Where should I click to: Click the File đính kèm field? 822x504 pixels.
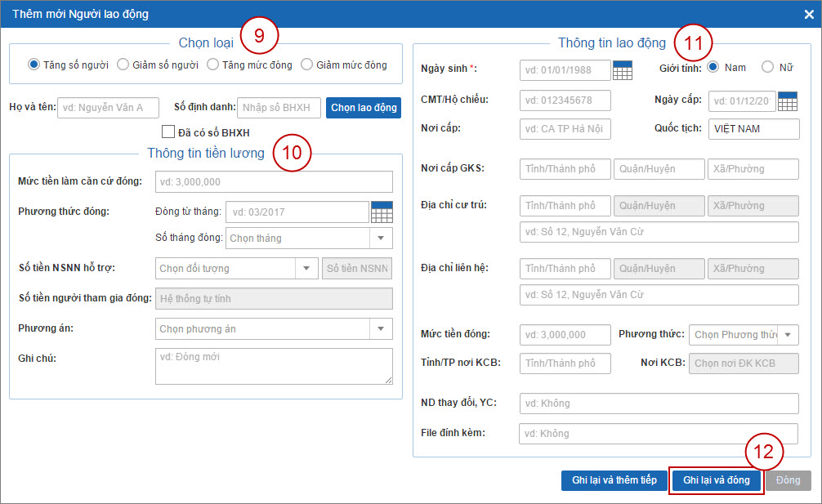pyautogui.click(x=659, y=434)
